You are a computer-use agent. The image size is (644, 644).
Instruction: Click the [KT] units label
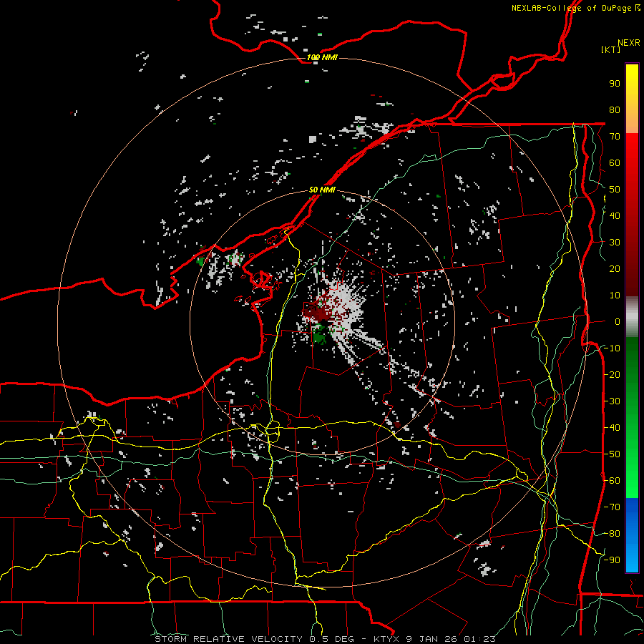[611, 49]
